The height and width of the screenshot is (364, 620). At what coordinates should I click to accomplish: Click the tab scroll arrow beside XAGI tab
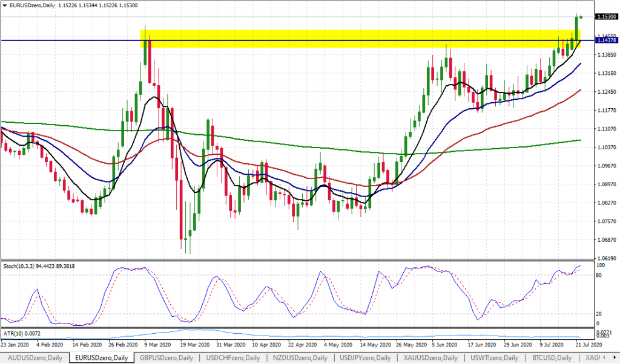point(615,357)
